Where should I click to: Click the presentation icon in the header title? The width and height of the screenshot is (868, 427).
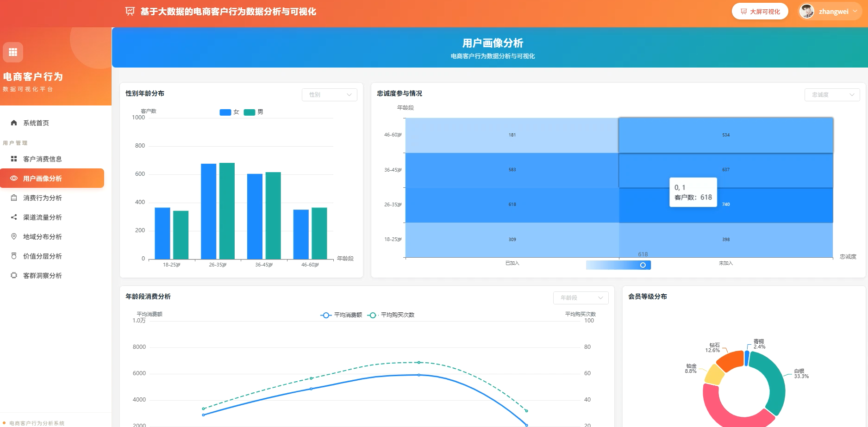(130, 11)
